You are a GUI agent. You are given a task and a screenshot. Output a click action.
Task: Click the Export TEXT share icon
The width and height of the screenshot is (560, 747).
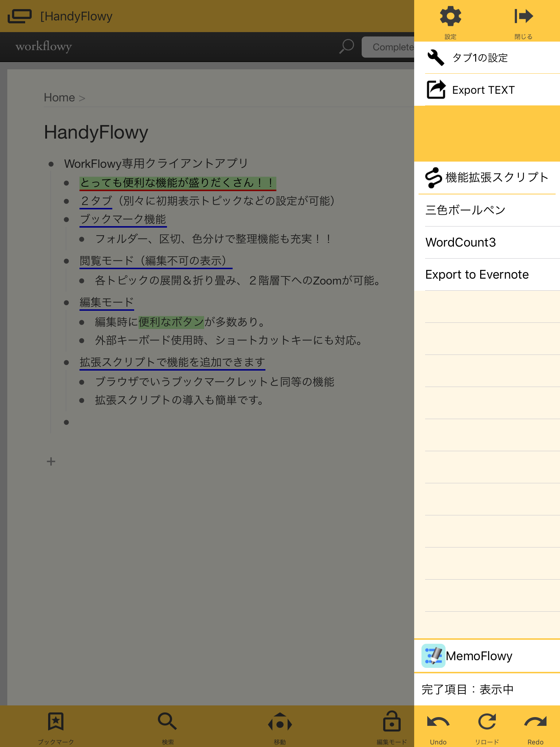pyautogui.click(x=436, y=90)
